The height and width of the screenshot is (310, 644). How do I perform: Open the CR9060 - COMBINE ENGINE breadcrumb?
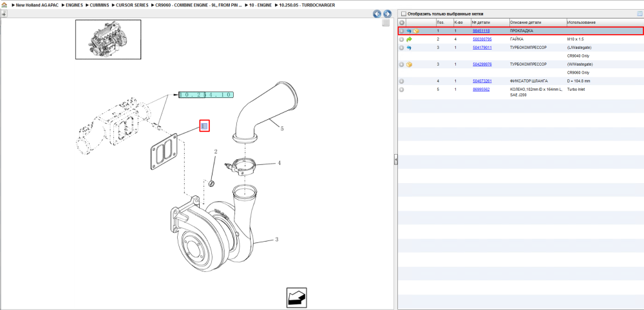pos(198,5)
